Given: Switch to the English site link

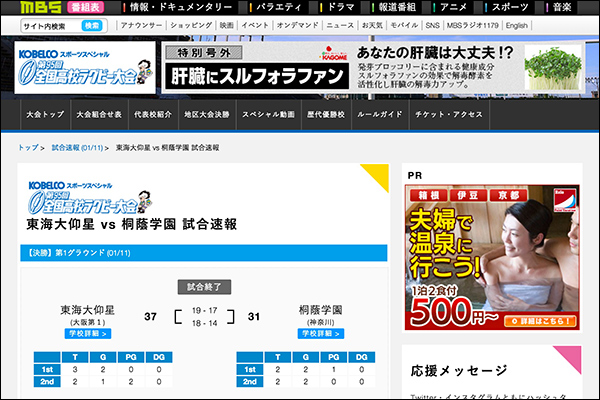Looking at the screenshot, I should click(517, 25).
